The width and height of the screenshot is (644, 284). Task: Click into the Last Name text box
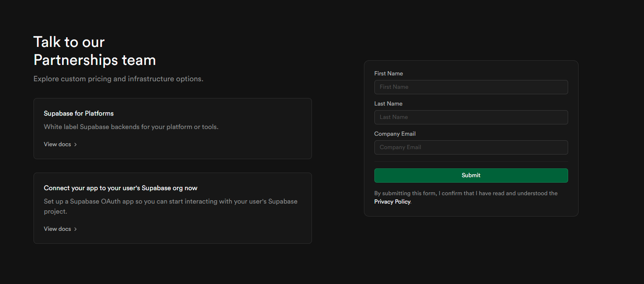coord(471,117)
